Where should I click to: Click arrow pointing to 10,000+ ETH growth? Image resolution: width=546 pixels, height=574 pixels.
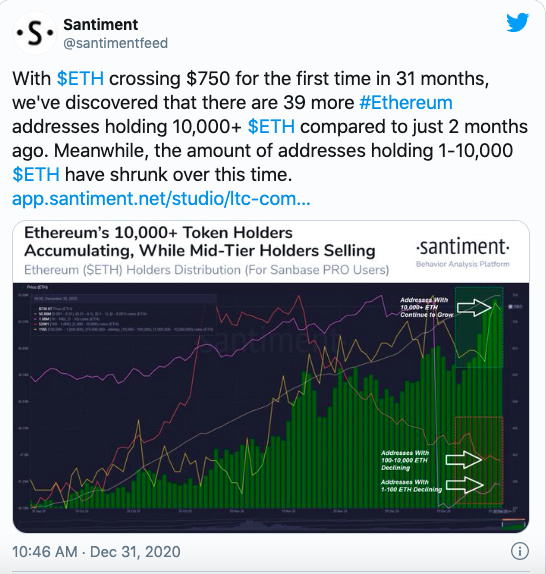(x=474, y=308)
